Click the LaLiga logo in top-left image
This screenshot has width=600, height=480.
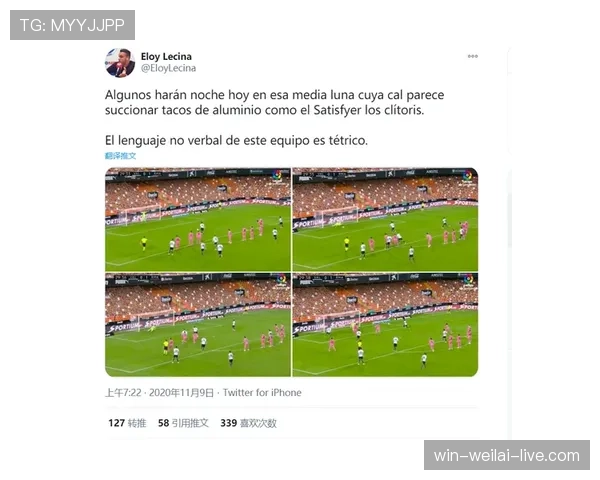pos(277,176)
